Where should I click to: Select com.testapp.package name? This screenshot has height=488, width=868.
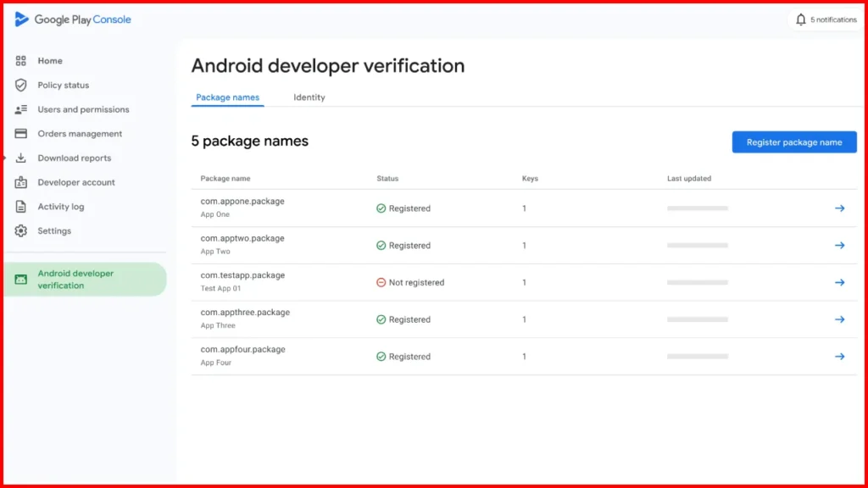242,275
